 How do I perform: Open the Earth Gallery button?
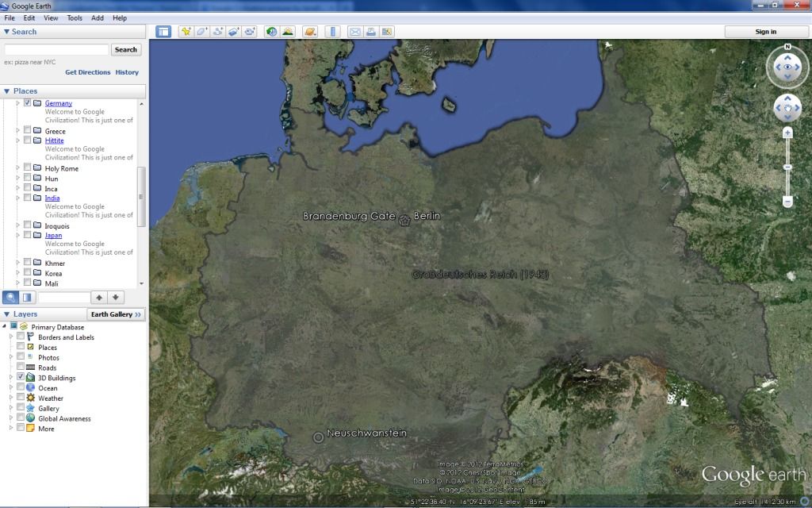coord(116,314)
